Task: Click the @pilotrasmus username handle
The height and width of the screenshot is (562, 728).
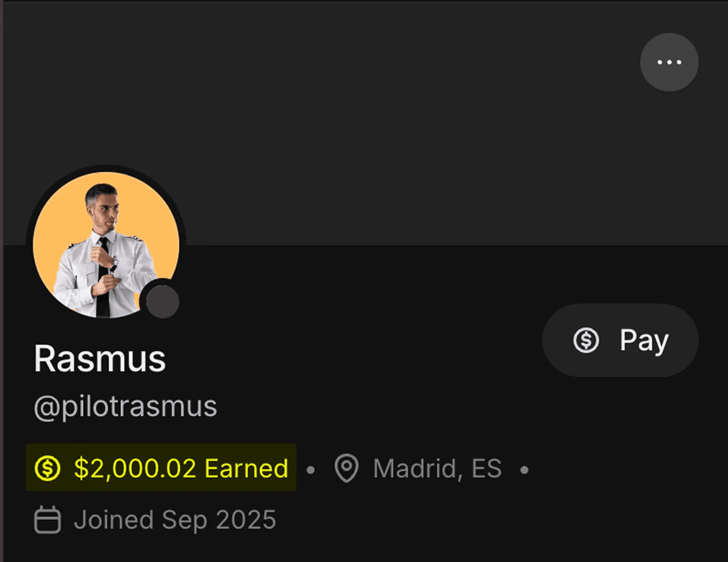Action: click(125, 407)
